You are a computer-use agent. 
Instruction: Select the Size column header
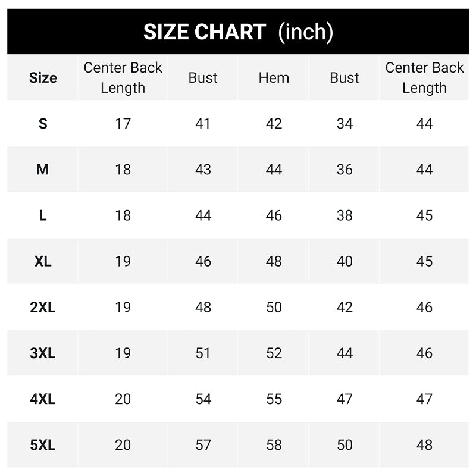43,78
